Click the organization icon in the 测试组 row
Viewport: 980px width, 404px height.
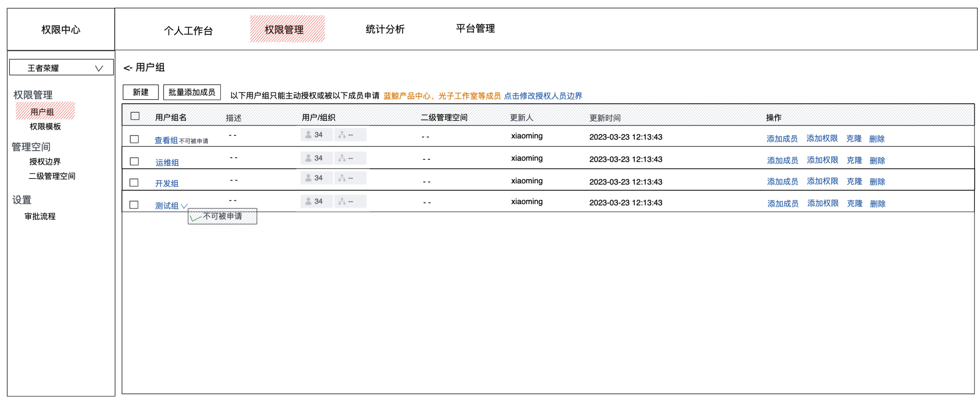coord(350,201)
